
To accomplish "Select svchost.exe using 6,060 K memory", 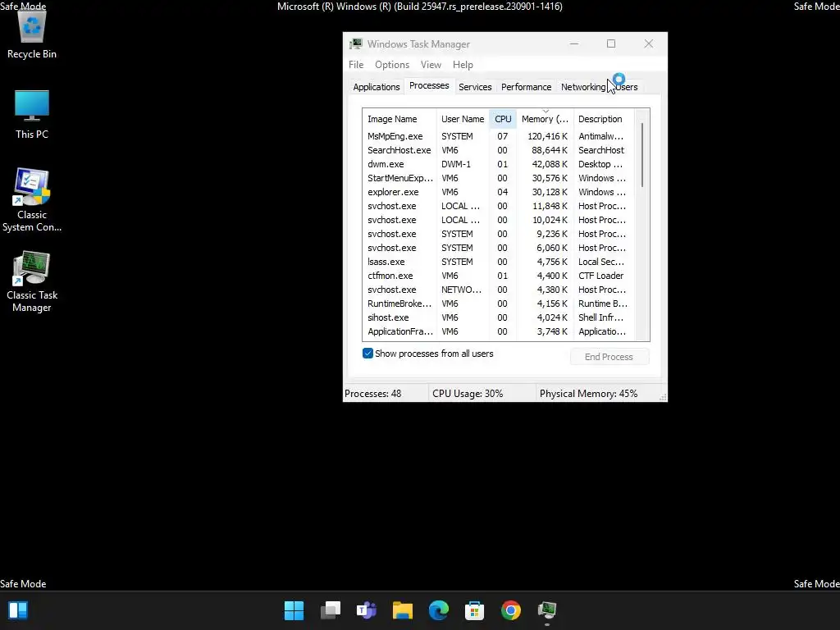I will click(x=498, y=248).
